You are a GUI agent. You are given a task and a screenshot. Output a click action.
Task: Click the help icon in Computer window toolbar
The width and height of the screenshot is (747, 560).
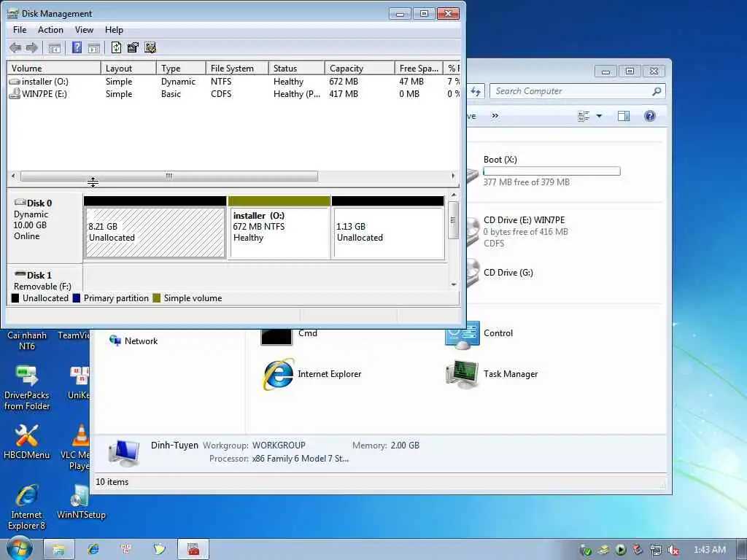[649, 116]
